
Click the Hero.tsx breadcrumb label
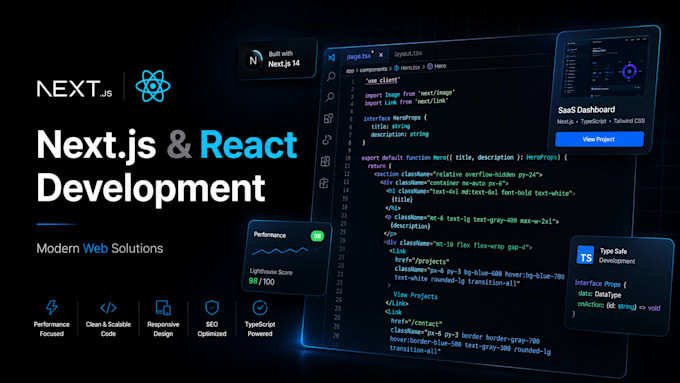pyautogui.click(x=410, y=67)
